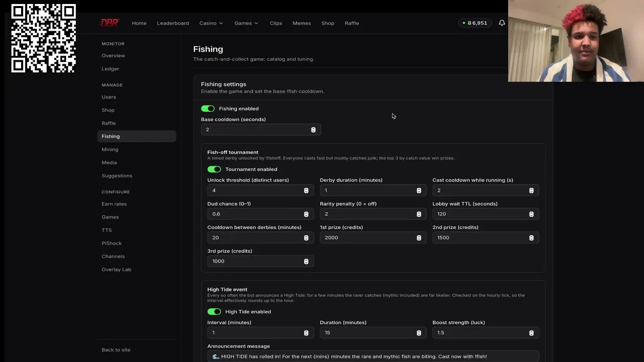Adjust 2nd prize stepper arrows
Image resolution: width=644 pixels, height=362 pixels.
531,238
